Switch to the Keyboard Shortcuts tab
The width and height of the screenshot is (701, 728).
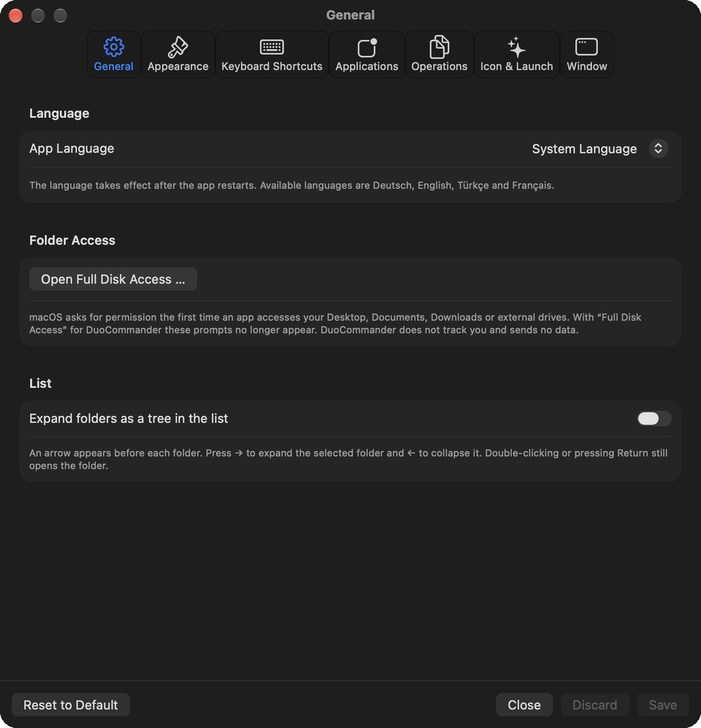coord(271,54)
